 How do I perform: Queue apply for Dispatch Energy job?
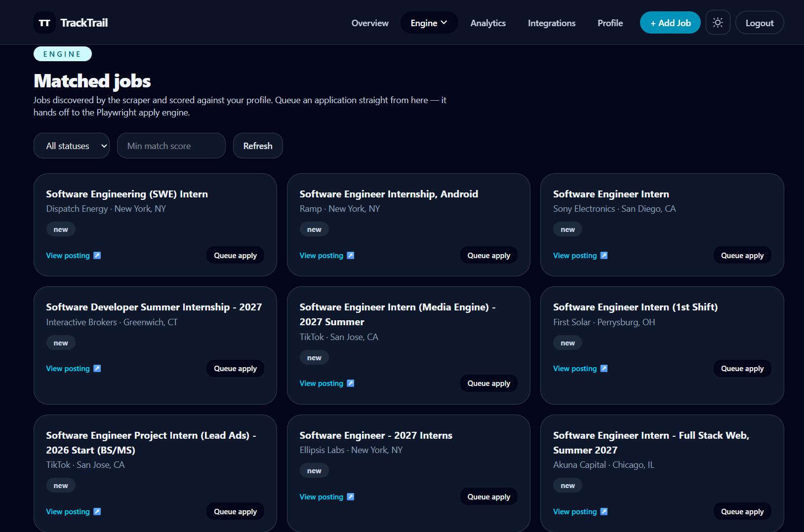(x=235, y=255)
